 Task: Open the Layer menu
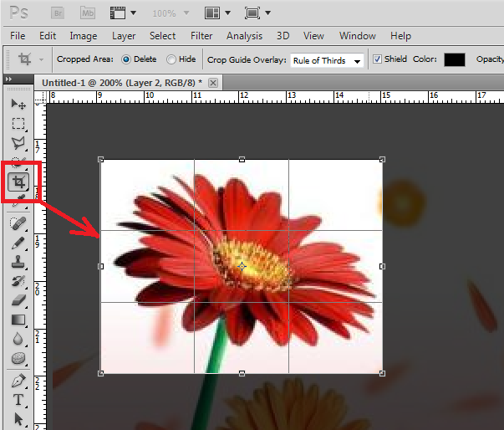[124, 36]
